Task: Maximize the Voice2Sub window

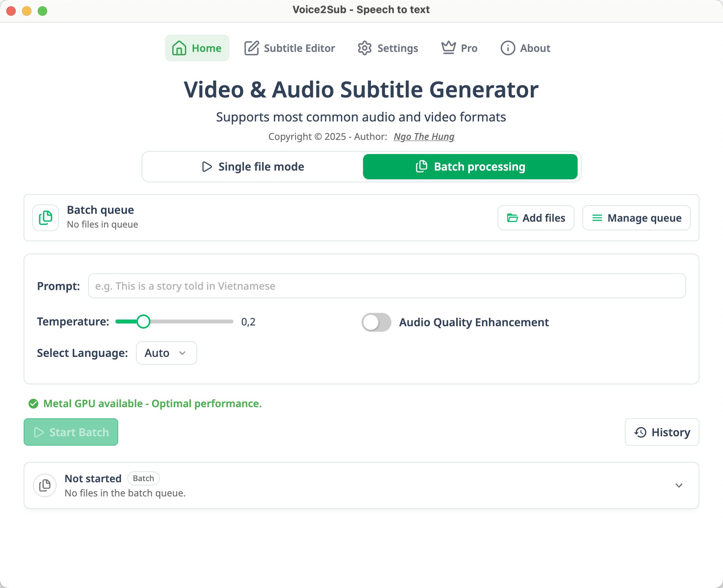Action: pyautogui.click(x=42, y=11)
